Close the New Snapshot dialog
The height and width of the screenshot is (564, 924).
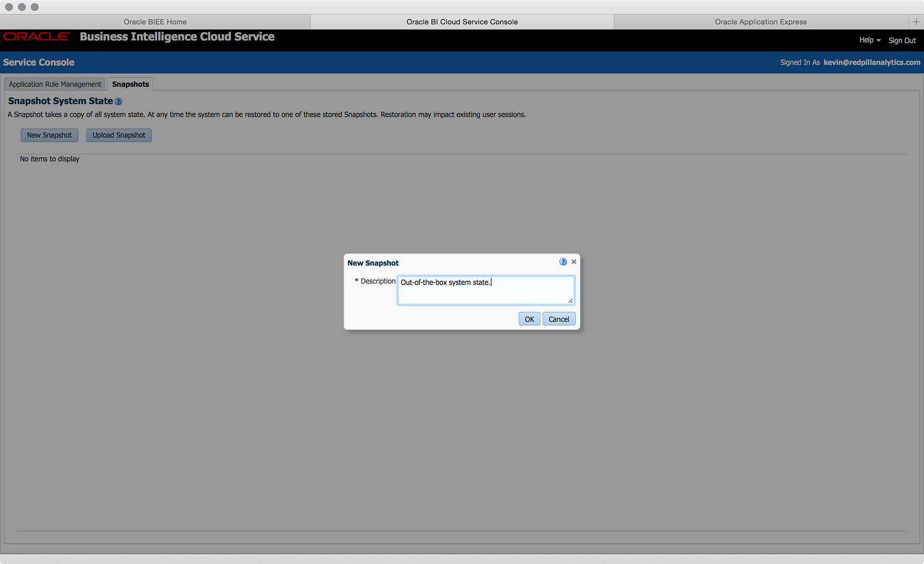click(x=574, y=262)
